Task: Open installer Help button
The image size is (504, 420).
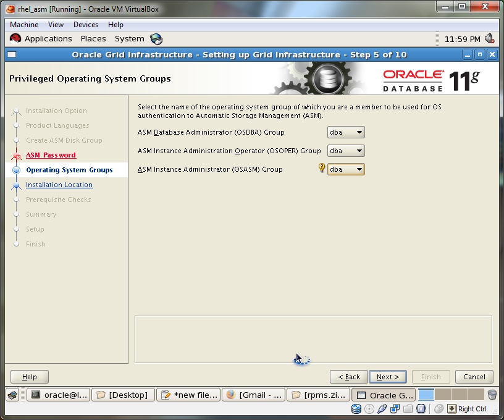Action: click(x=30, y=377)
